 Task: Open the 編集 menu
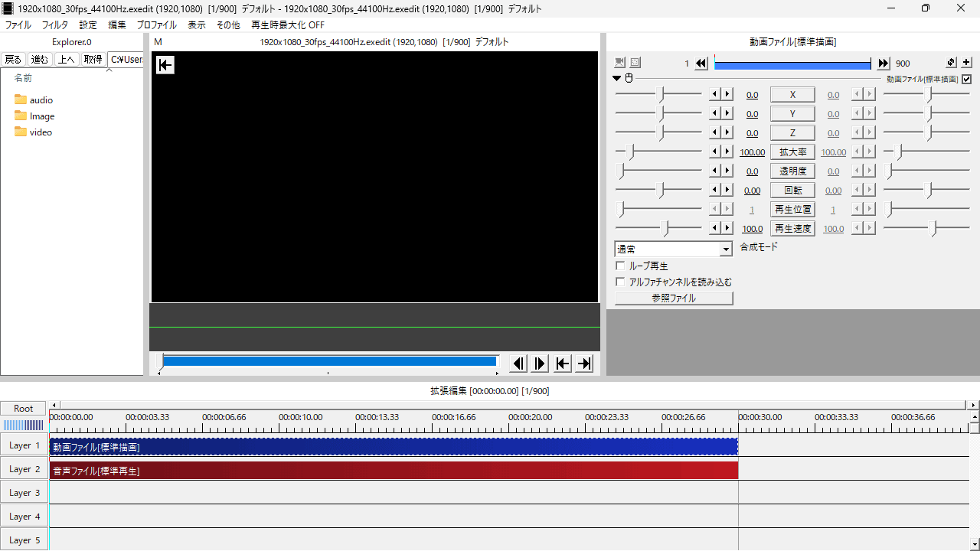pyautogui.click(x=117, y=25)
